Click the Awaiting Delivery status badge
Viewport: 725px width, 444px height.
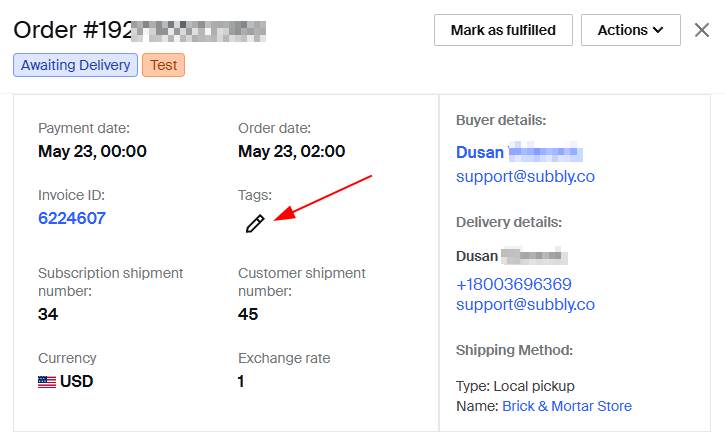[75, 65]
